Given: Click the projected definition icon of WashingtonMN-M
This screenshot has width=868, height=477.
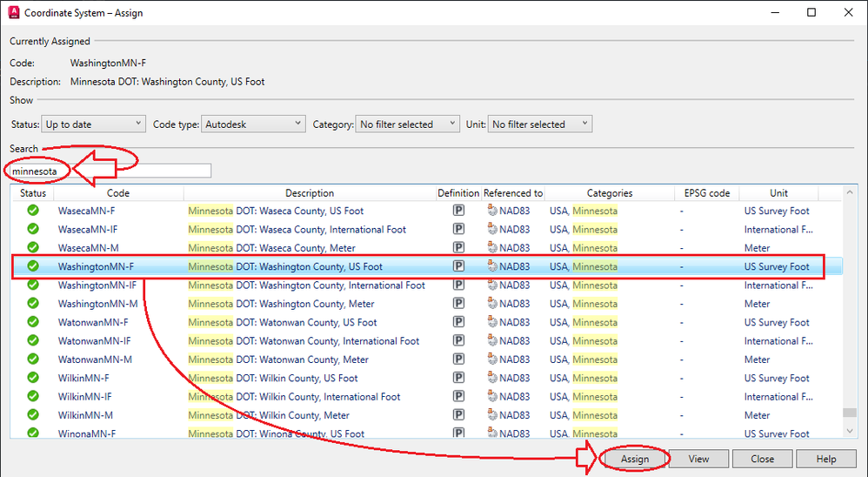Looking at the screenshot, I should 458,304.
